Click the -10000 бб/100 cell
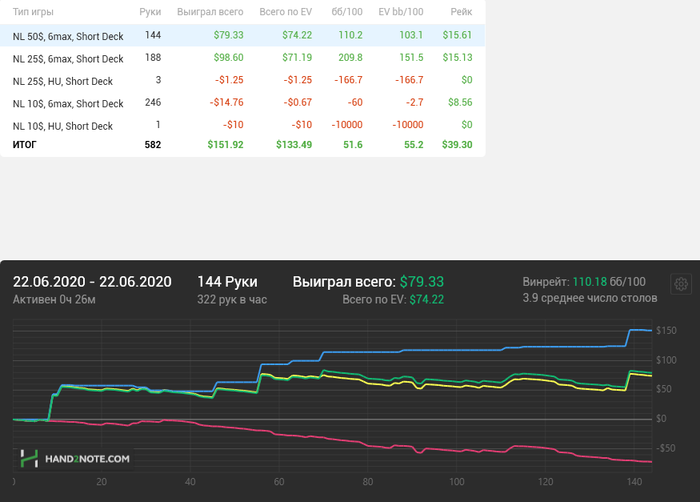 347,125
